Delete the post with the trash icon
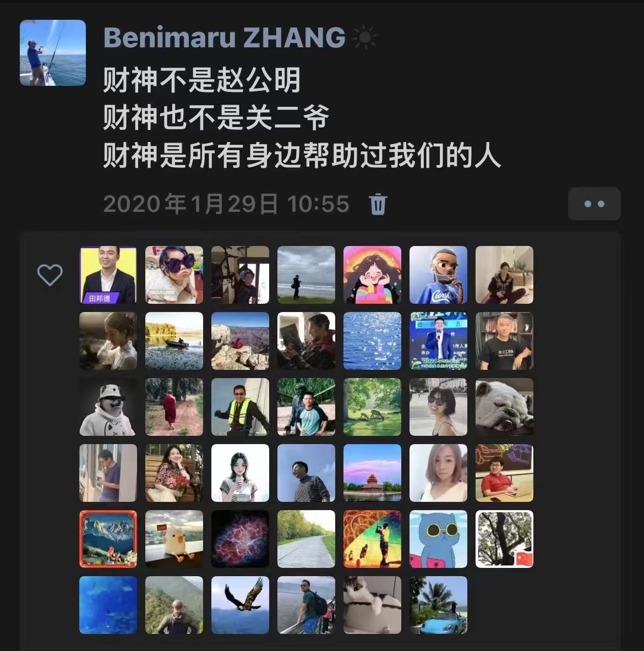This screenshot has width=644, height=651. click(x=378, y=204)
